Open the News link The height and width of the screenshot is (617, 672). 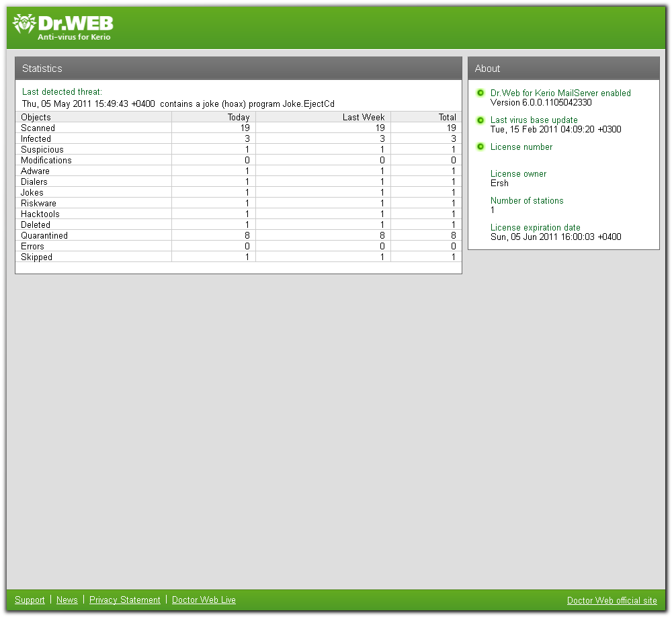pos(67,600)
